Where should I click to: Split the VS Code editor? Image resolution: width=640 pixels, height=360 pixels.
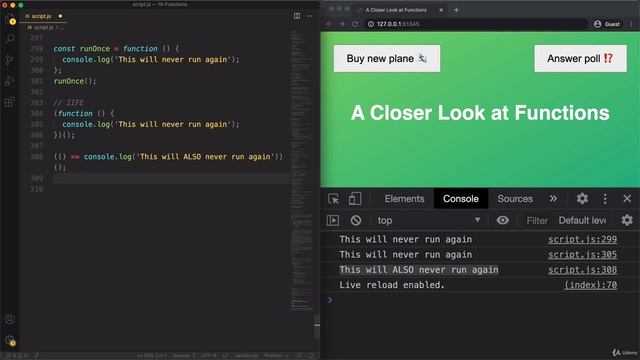(x=297, y=16)
